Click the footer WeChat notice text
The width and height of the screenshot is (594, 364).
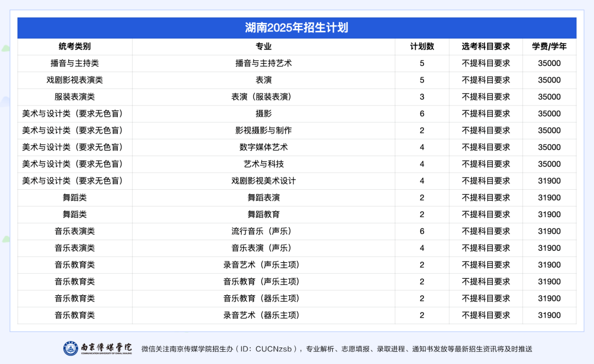(337, 349)
